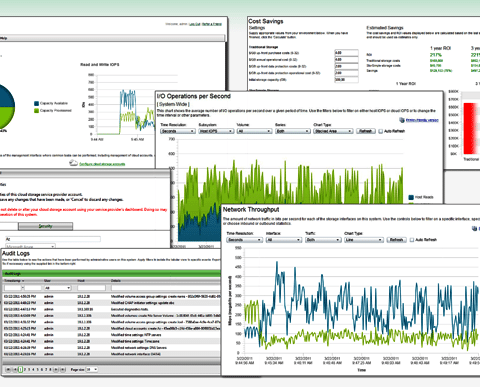Click red Traditional bar in ROI chart

click(x=470, y=128)
